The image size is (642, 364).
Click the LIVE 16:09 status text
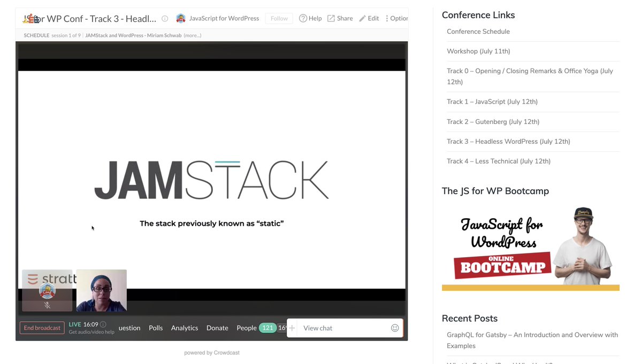point(83,324)
